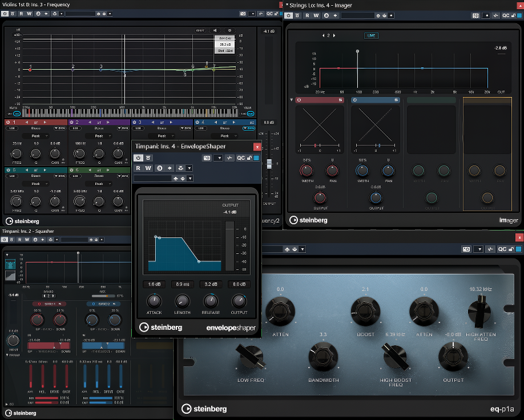Click the Frequency window preset name field

click(x=80, y=14)
